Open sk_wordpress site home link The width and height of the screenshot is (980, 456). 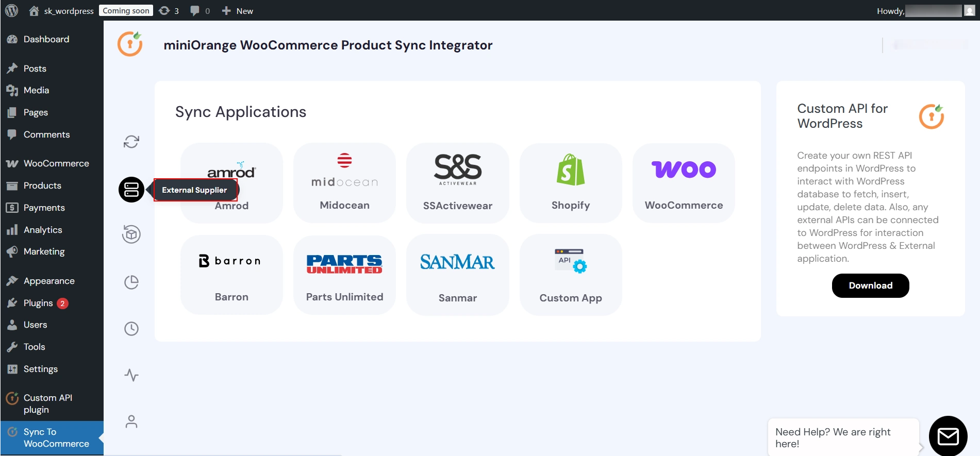coord(61,11)
